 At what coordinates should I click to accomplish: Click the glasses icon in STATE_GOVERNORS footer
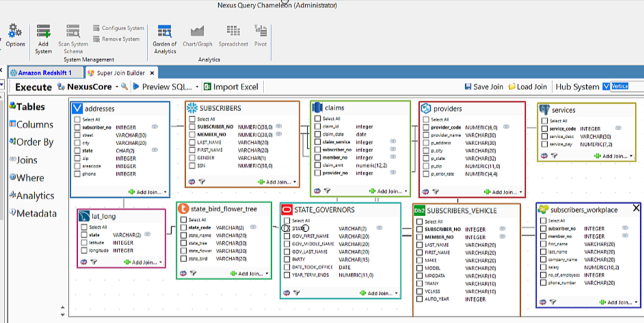click(x=287, y=293)
